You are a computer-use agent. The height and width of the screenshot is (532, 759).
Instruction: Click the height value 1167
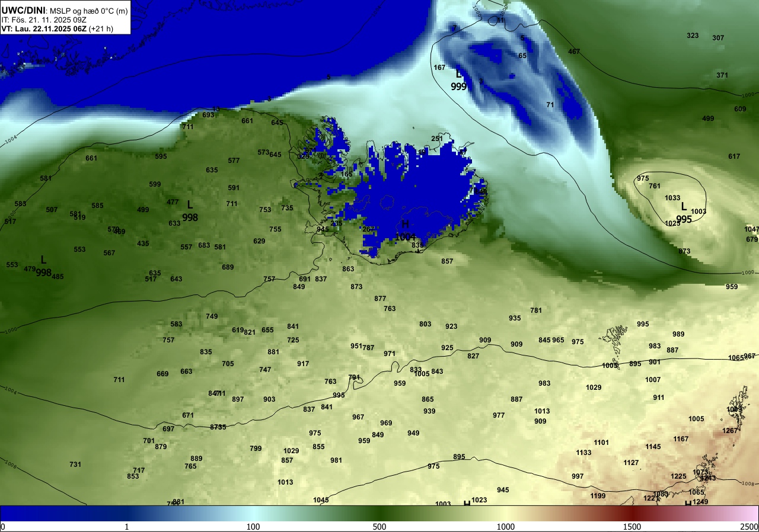coord(681,439)
